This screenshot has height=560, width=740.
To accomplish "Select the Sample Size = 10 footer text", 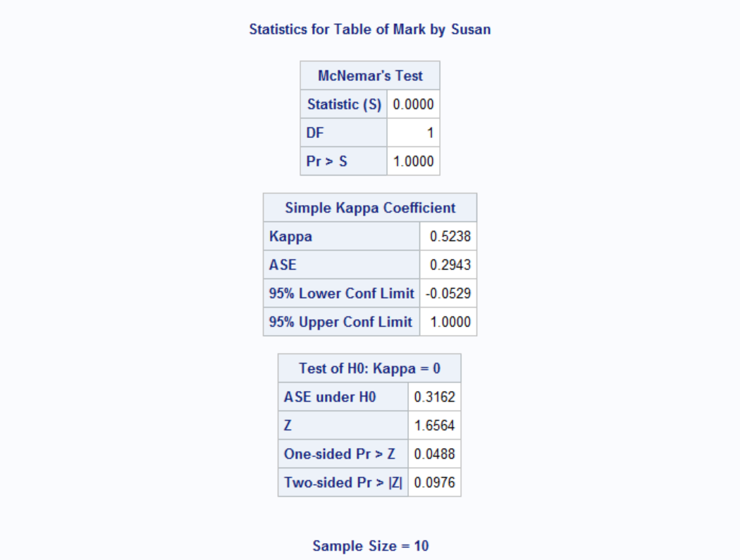I will [x=370, y=546].
